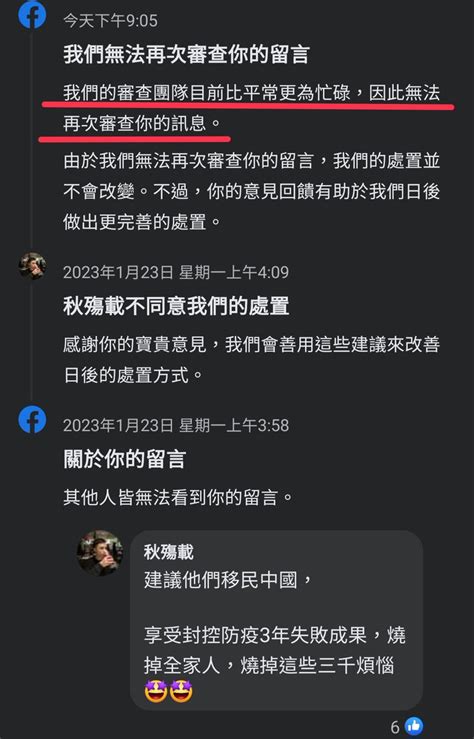This screenshot has height=739, width=474.
Task: Select the heading 我們無法再次審查你的留言
Action: click(186, 55)
